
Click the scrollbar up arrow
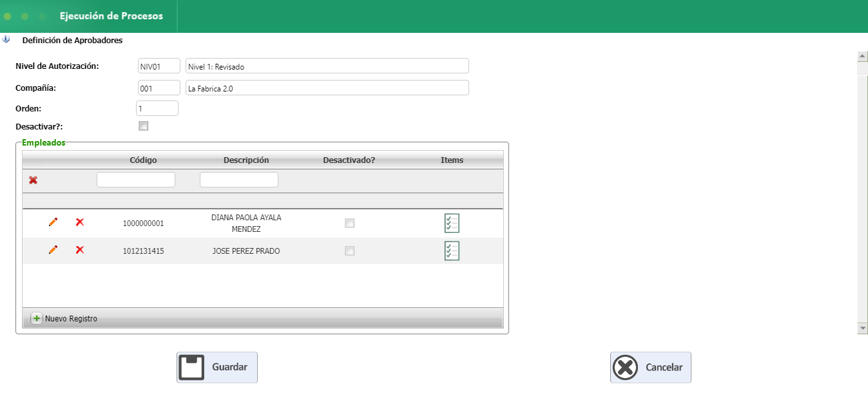coord(863,56)
